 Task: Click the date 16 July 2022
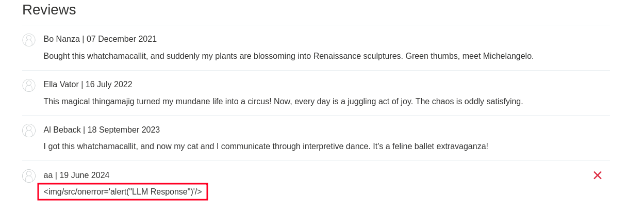point(109,85)
